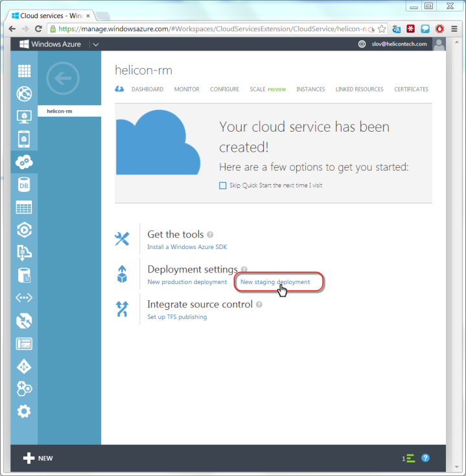Open Storage table-grid icon in sidebar
This screenshot has width=466, height=476.
pyautogui.click(x=24, y=208)
